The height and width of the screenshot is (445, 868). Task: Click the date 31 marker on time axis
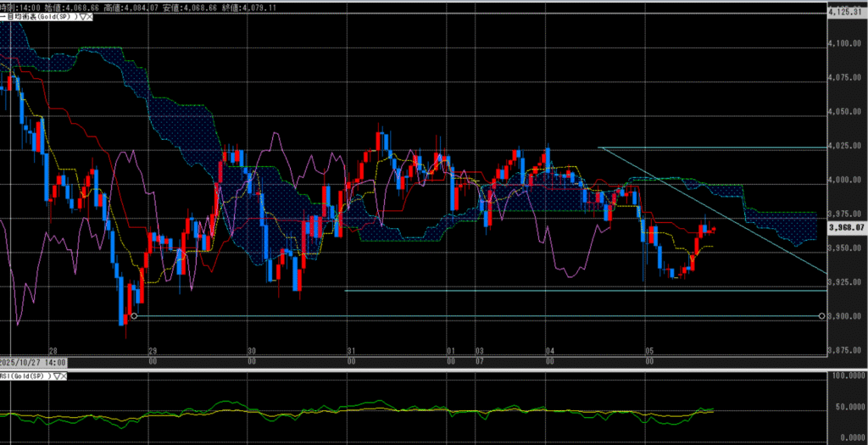[351, 350]
